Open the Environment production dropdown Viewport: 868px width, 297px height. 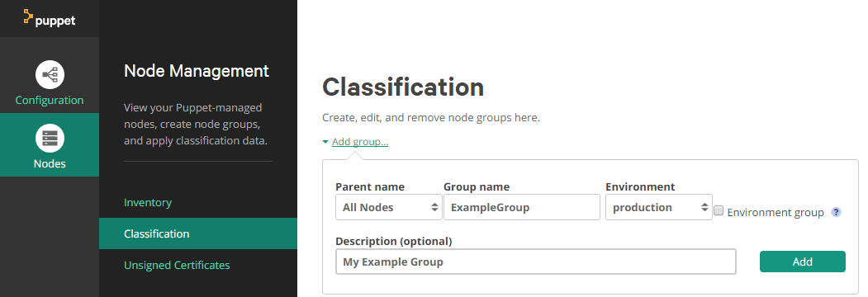pos(659,207)
